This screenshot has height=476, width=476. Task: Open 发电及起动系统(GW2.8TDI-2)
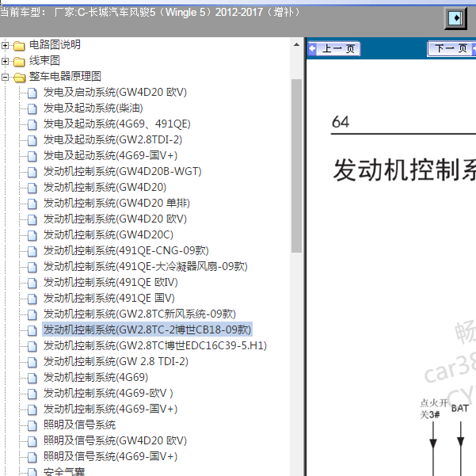[112, 139]
